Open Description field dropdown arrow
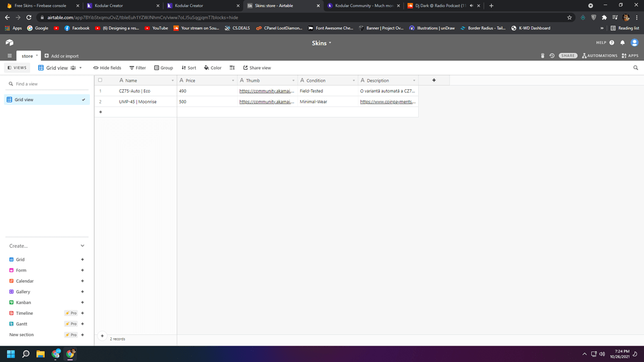The height and width of the screenshot is (362, 644). coord(414,80)
